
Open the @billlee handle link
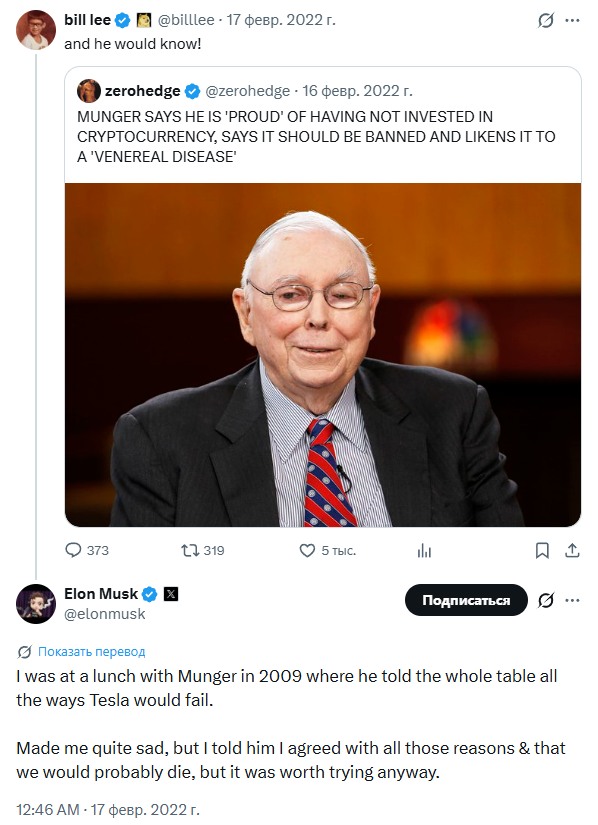pyautogui.click(x=186, y=20)
